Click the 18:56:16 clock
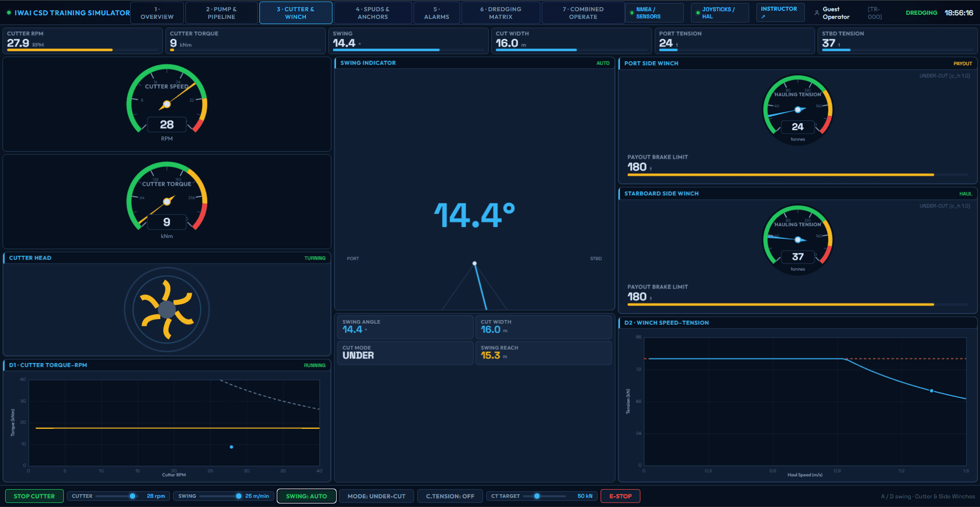This screenshot has width=980, height=507. point(959,13)
